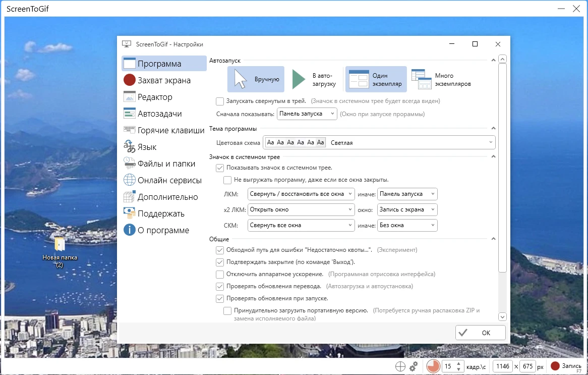Toggle Отключить аппаратное ускорение checkbox
The image size is (588, 375).
coord(220,275)
